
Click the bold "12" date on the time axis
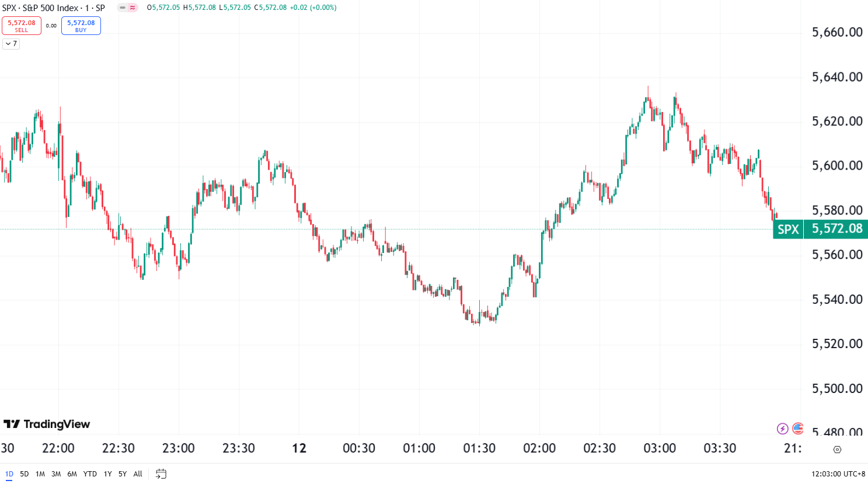tap(299, 448)
